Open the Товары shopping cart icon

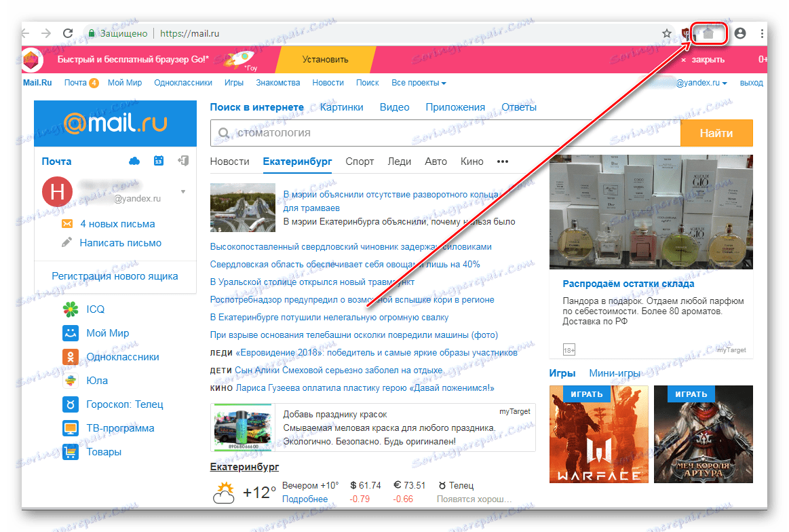point(71,451)
